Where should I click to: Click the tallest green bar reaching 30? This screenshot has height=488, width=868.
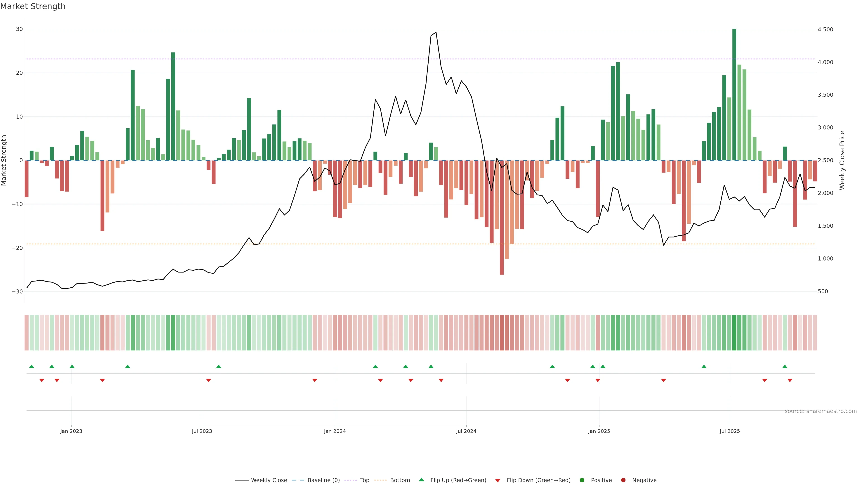click(734, 94)
